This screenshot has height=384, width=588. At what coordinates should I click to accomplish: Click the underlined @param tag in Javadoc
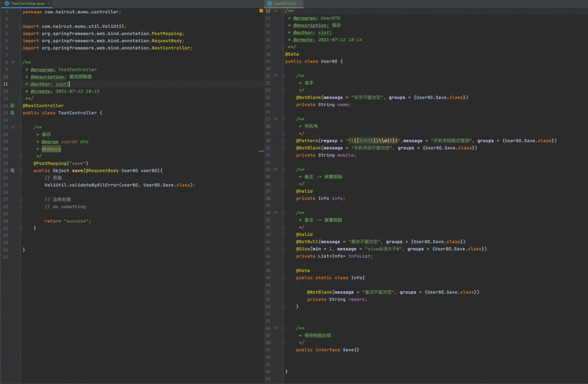point(50,142)
